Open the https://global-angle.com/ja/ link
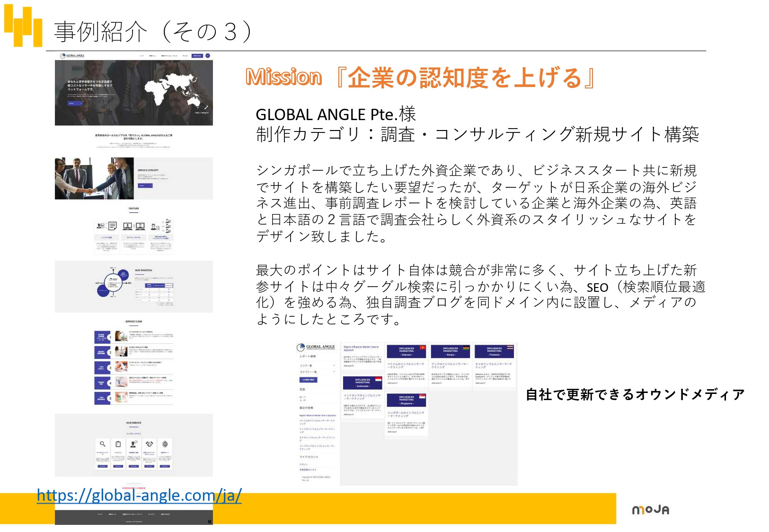 [x=139, y=496]
